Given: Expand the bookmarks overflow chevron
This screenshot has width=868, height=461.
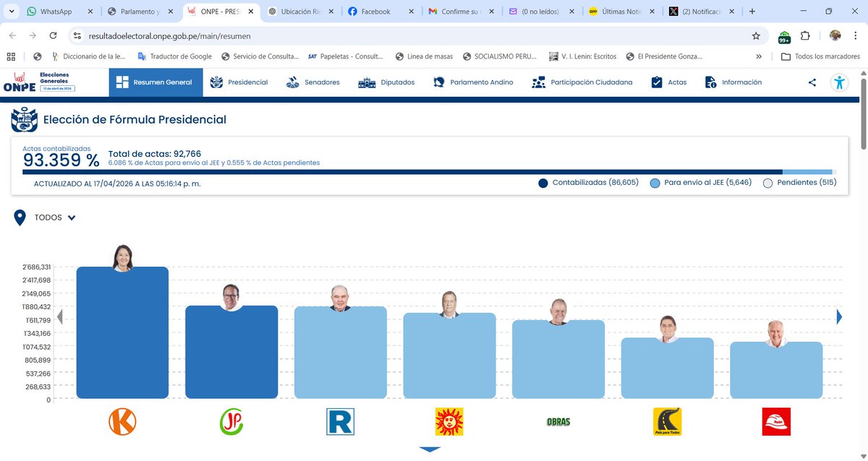Looking at the screenshot, I should [x=758, y=56].
